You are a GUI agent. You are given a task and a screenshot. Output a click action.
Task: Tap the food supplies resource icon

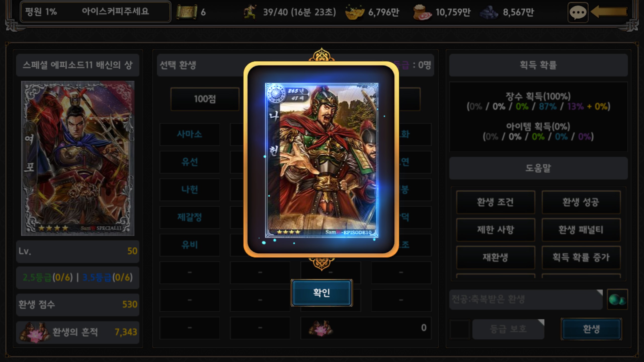pyautogui.click(x=422, y=12)
